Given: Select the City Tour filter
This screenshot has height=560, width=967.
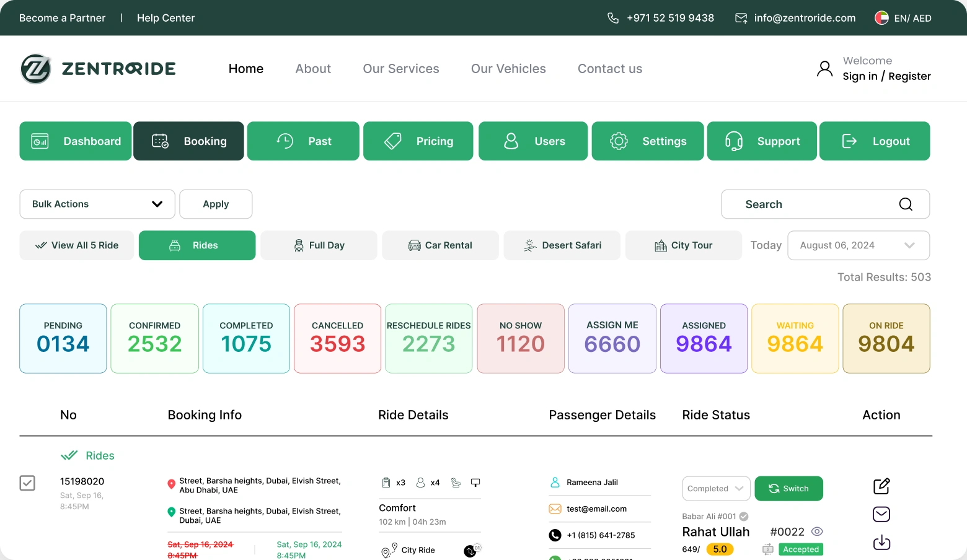Looking at the screenshot, I should (684, 245).
